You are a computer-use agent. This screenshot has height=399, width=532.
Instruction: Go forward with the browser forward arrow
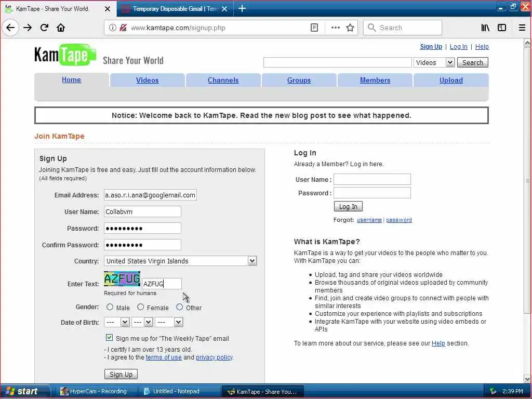point(28,28)
